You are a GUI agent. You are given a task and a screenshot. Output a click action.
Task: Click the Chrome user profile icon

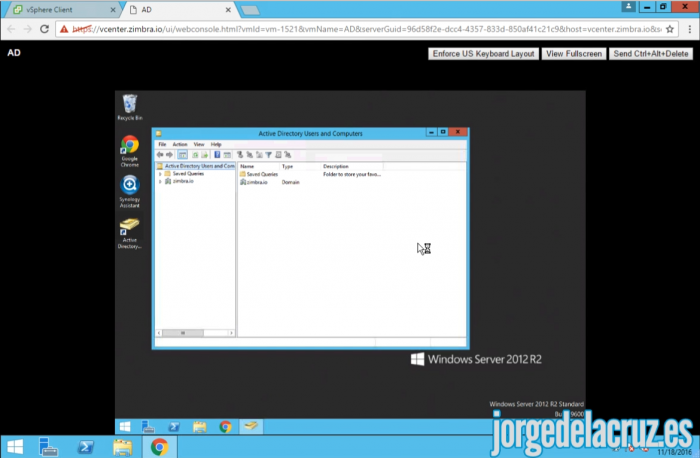coord(628,6)
